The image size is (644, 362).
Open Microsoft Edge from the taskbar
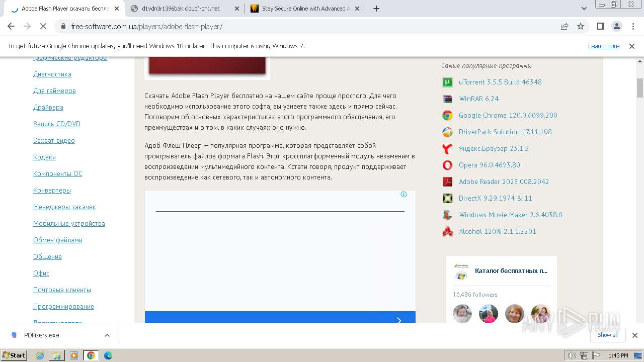tap(108, 355)
